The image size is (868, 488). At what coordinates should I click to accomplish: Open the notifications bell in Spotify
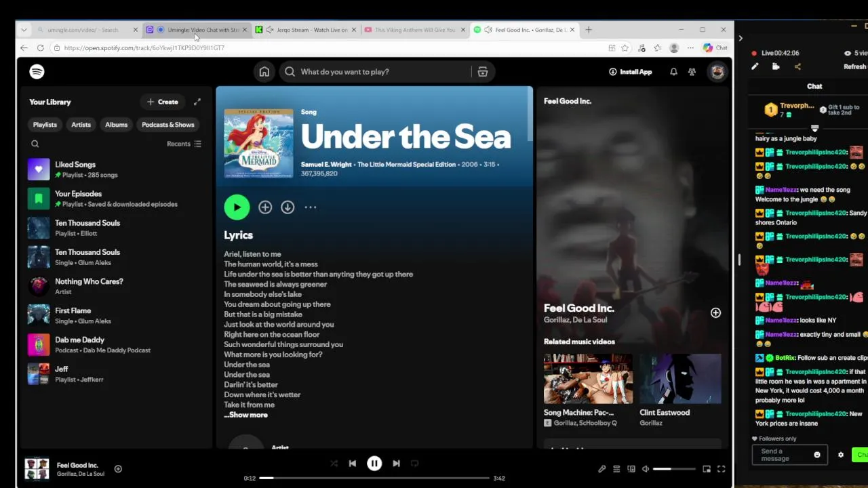click(x=673, y=72)
